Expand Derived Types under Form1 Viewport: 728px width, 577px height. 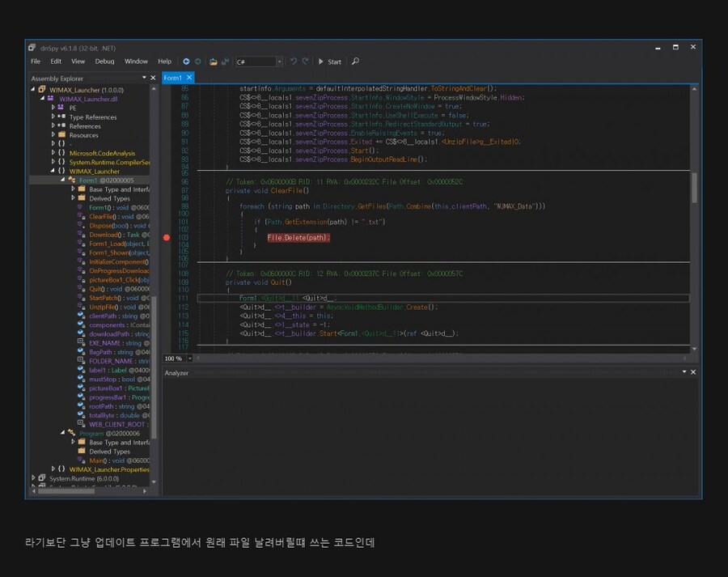[x=73, y=198]
